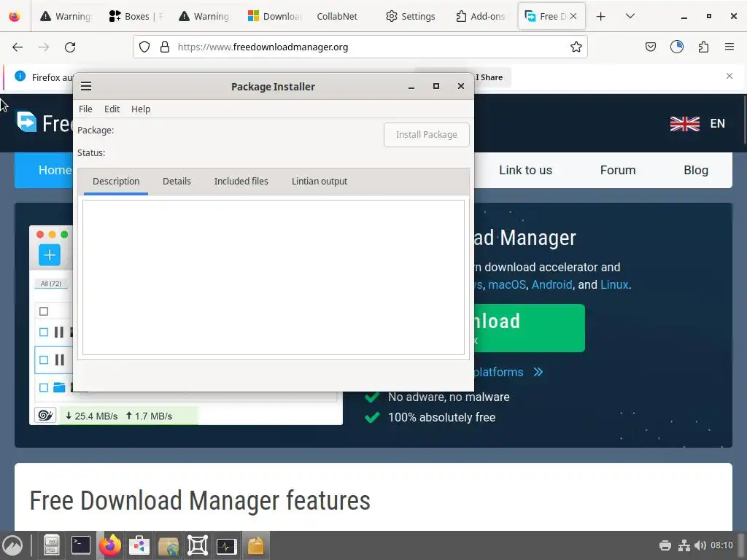Reload the page in Firefox
The image size is (747, 560).
(x=70, y=47)
